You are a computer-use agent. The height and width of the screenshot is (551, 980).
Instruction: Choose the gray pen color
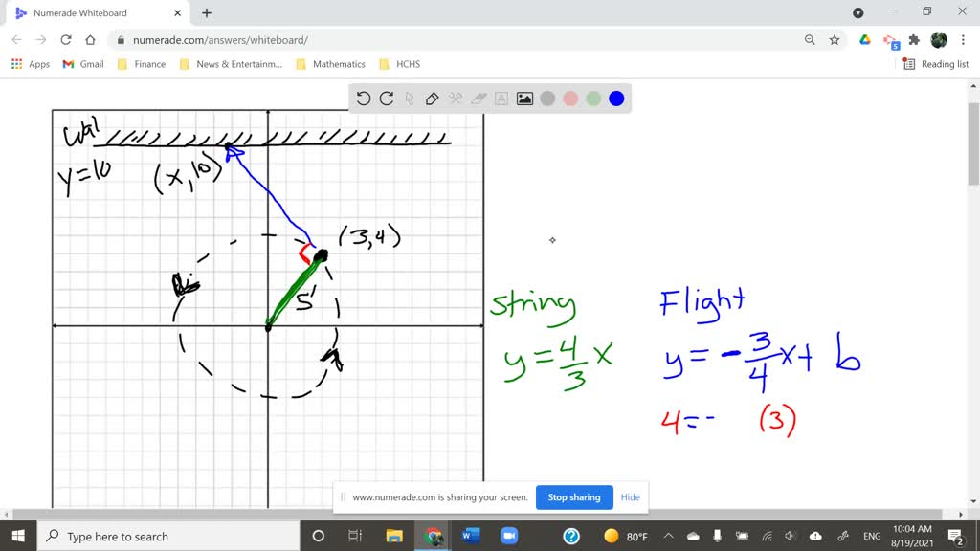[x=547, y=99]
